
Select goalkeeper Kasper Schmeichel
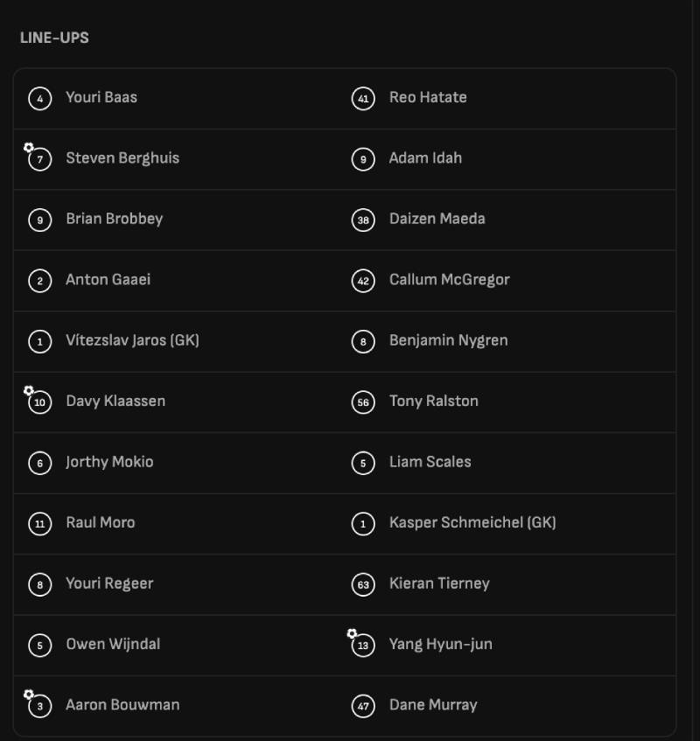click(472, 522)
